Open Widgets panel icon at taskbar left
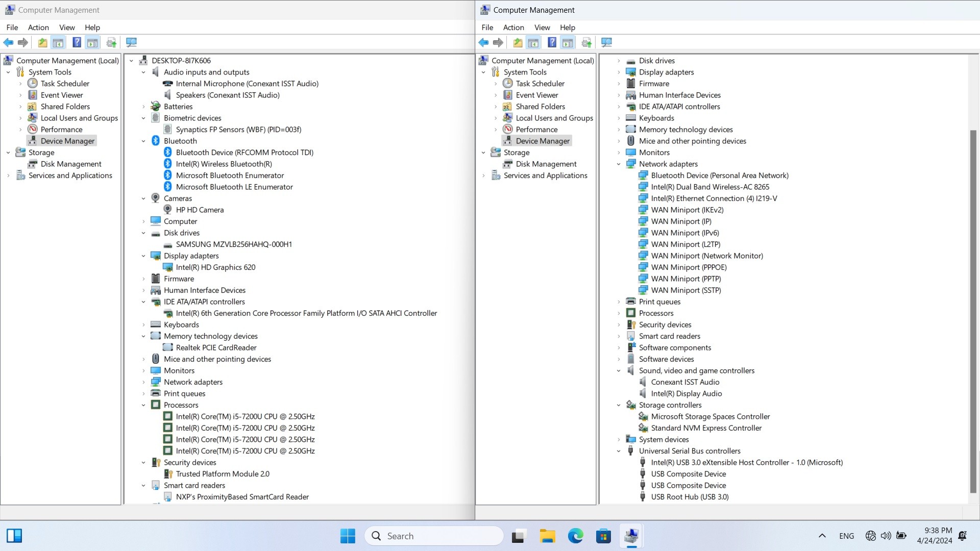Screen dimensions: 980x551 coord(14,536)
